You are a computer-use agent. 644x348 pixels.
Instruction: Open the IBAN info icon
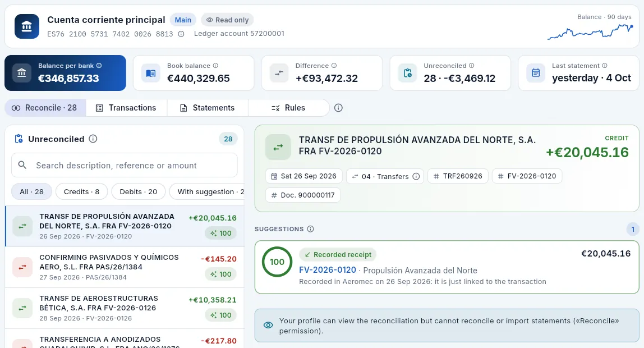click(x=181, y=34)
